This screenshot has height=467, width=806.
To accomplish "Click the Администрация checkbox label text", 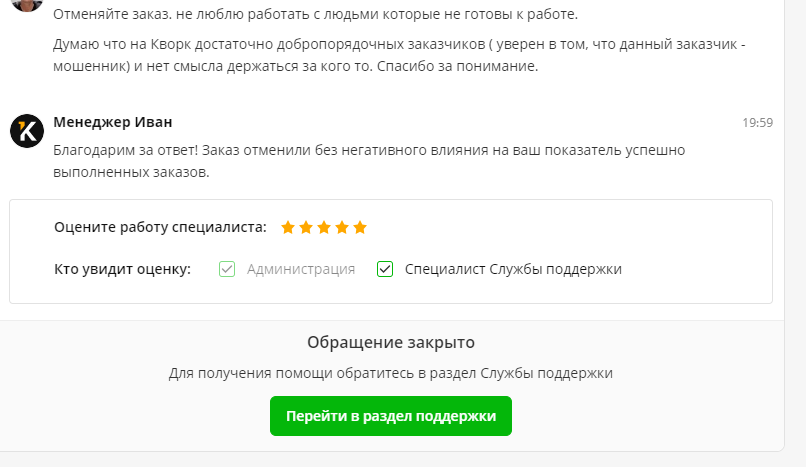I will click(x=301, y=269).
